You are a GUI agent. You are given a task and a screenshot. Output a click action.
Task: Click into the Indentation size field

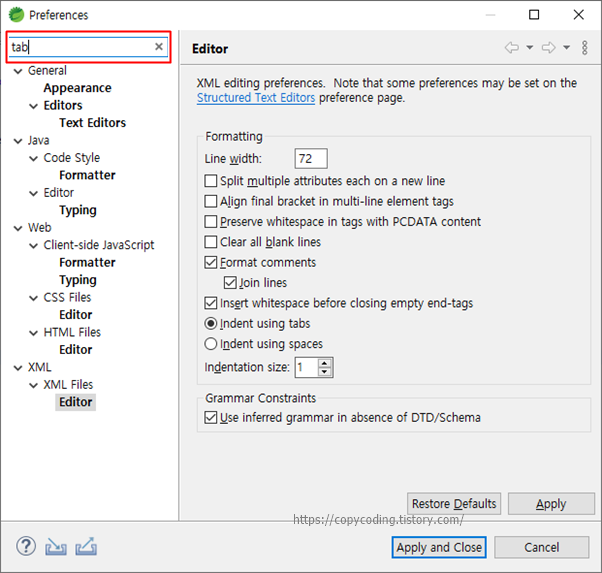306,368
